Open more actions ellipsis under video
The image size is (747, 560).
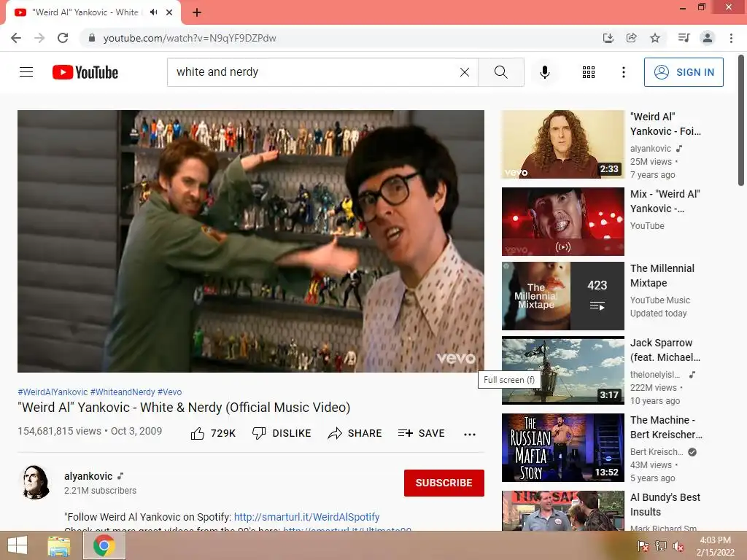[470, 434]
